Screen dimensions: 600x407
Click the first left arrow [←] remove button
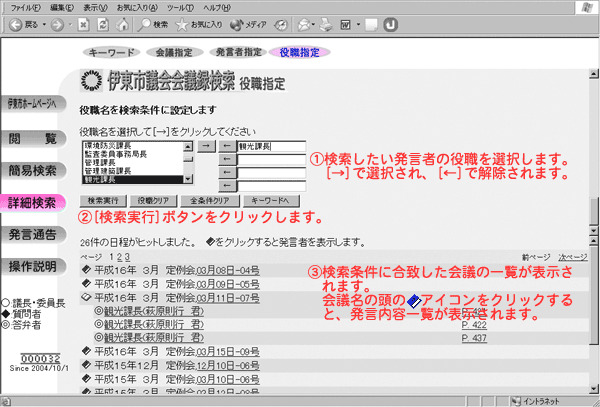pyautogui.click(x=227, y=146)
